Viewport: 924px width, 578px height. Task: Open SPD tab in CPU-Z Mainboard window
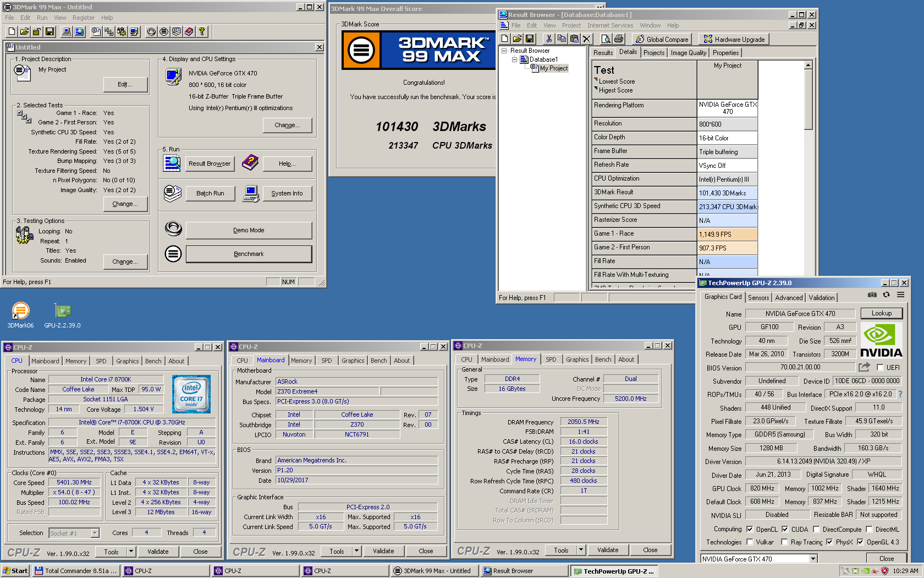pos(327,361)
